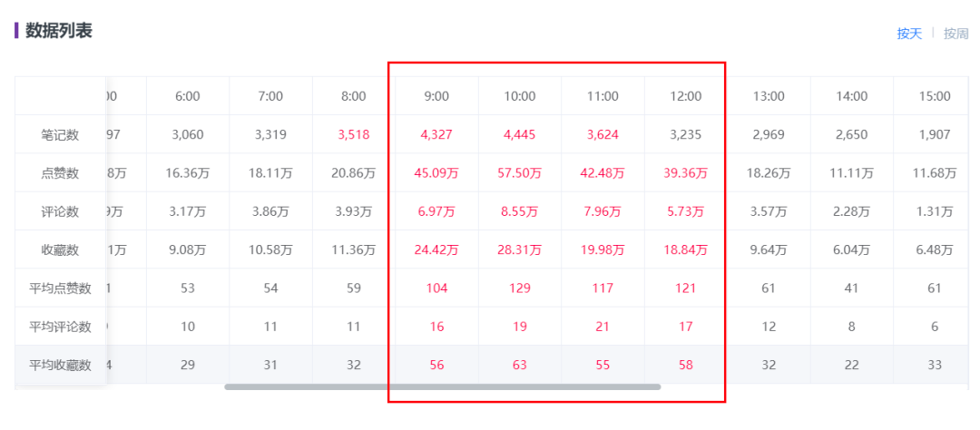Select the 评论数 row label

[60, 211]
